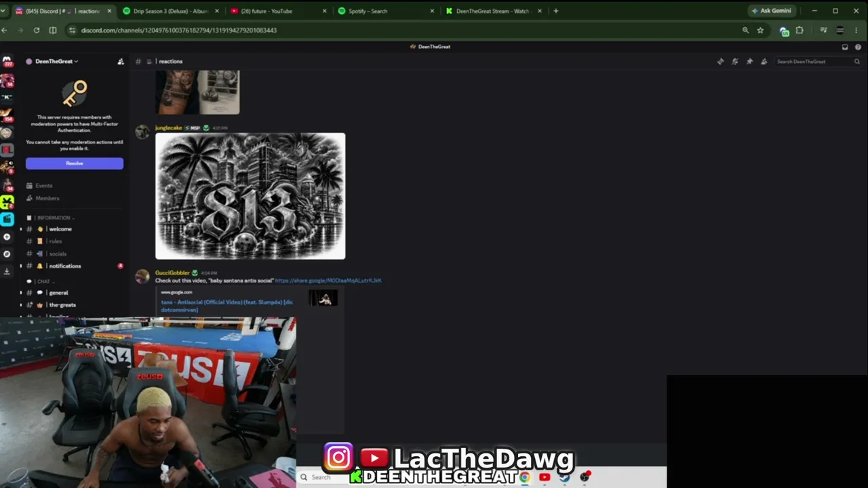
Task: Open general channel
Action: point(75,293)
